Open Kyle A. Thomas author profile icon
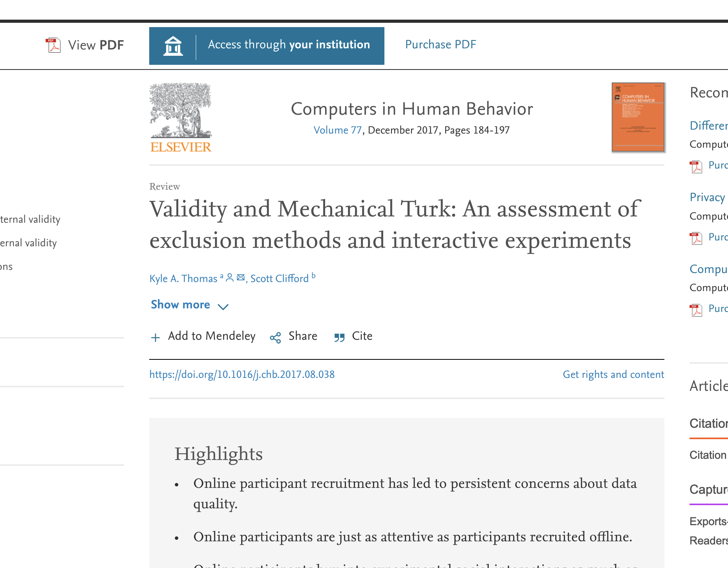The image size is (728, 568). (x=230, y=278)
